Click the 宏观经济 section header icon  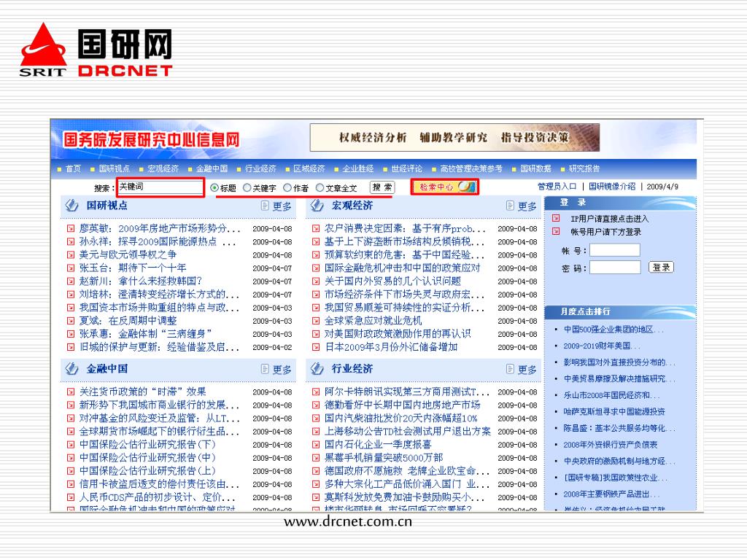[x=317, y=205]
